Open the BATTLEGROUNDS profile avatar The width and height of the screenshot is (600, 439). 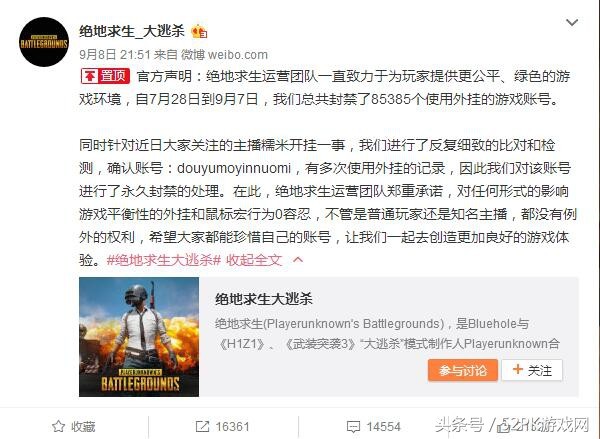44,42
